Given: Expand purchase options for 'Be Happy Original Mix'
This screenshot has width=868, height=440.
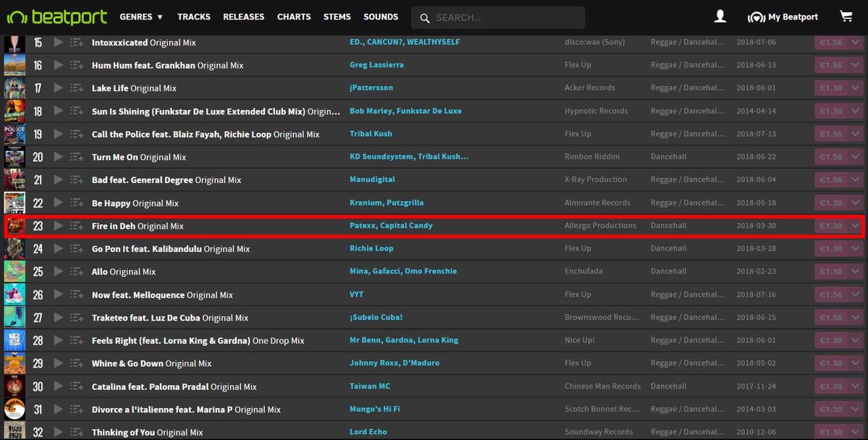Looking at the screenshot, I should [856, 203].
